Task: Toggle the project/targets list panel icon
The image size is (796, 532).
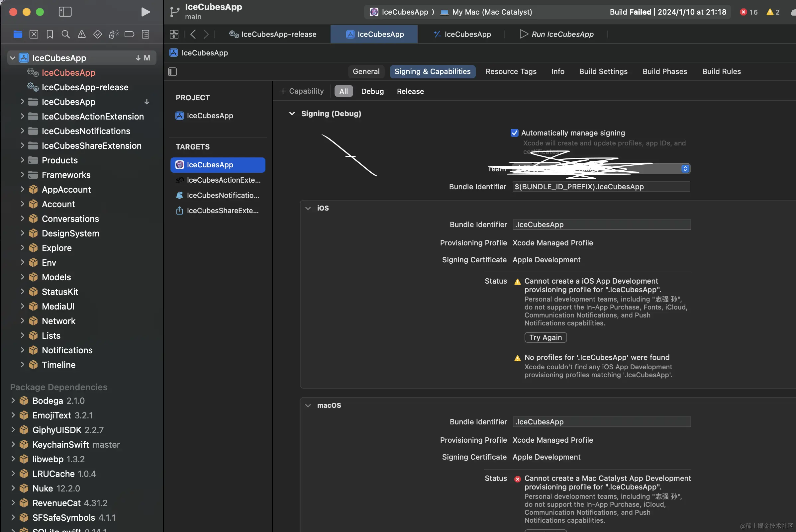Action: tap(172, 72)
